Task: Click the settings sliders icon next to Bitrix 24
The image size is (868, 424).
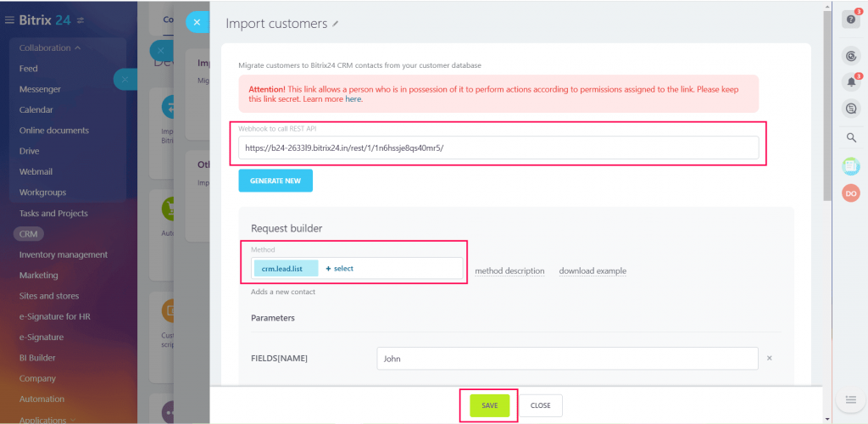Action: (x=81, y=20)
